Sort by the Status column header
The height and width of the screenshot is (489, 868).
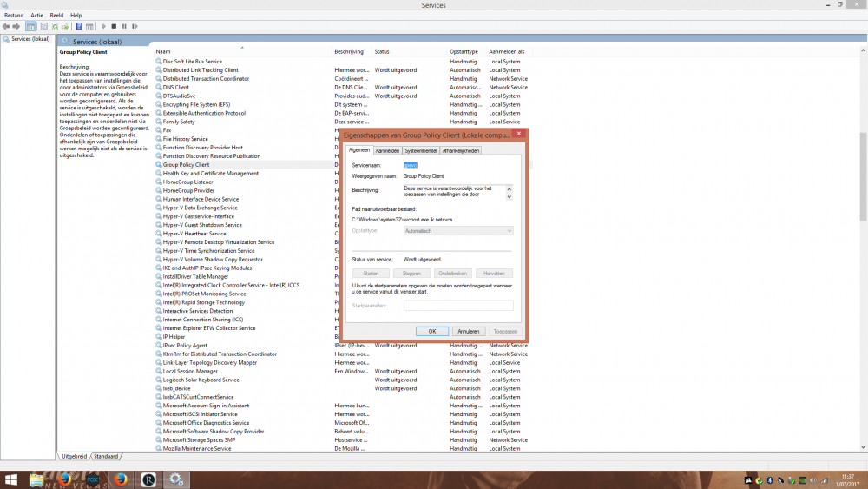(382, 51)
